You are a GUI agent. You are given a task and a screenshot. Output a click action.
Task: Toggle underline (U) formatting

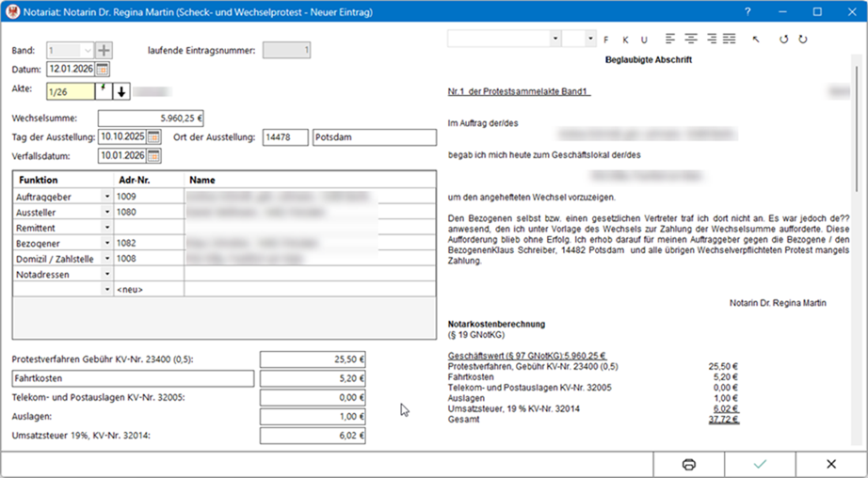[644, 40]
